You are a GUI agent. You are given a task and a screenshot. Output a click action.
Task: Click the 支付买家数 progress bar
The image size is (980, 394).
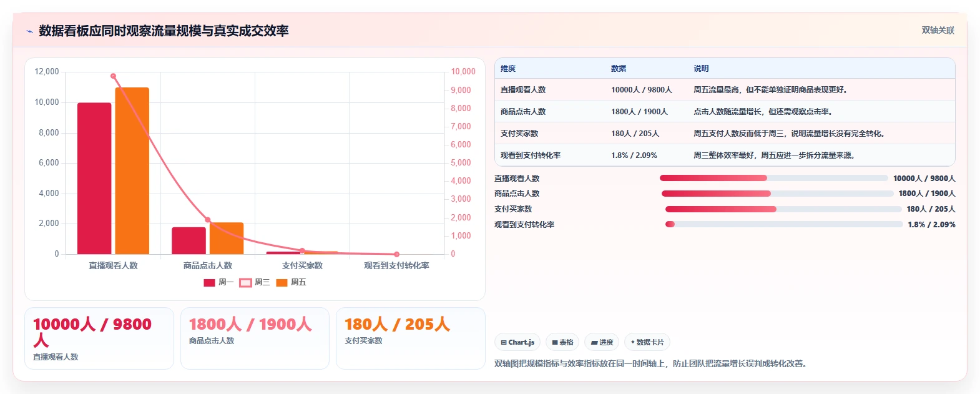point(783,209)
